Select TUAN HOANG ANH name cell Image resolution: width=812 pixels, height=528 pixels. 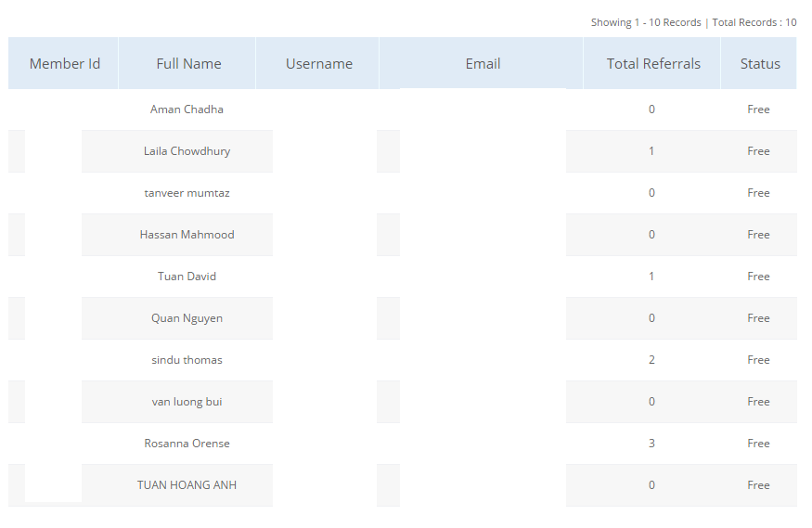coord(187,485)
